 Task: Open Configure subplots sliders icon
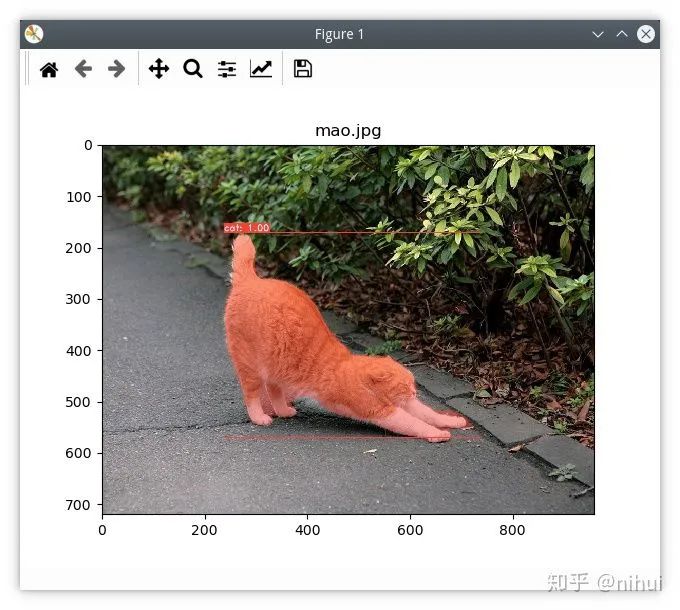(x=227, y=69)
